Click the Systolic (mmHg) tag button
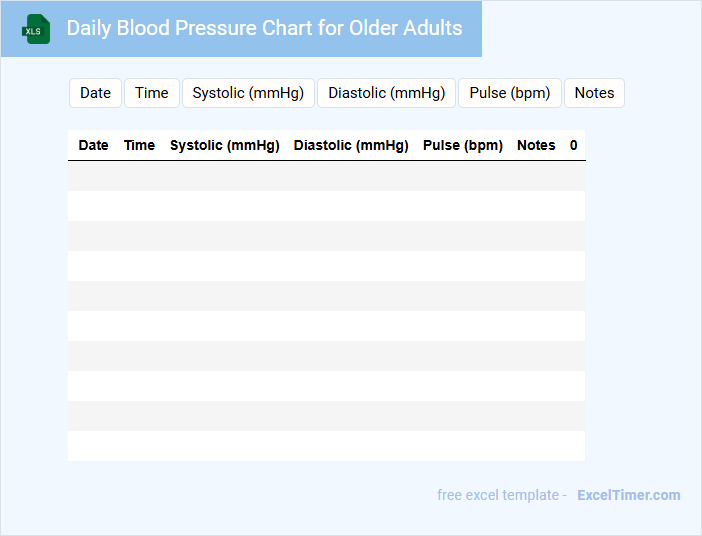The image size is (702, 536). (248, 93)
